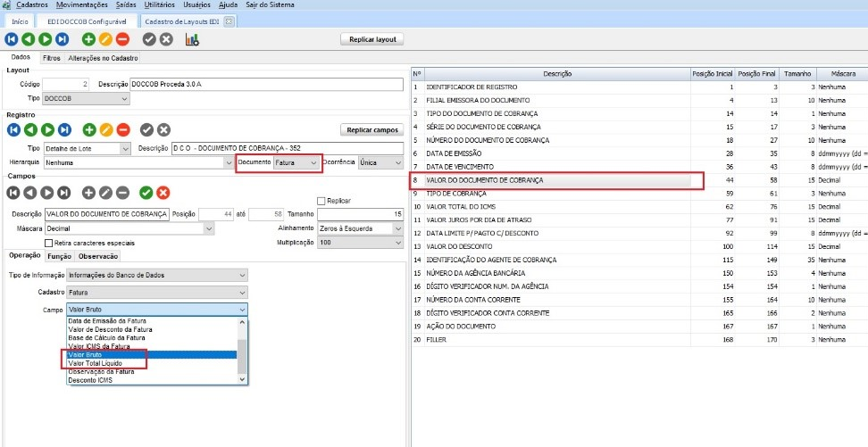Confirm field changes with green check in Campos
The height and width of the screenshot is (447, 868).
(146, 192)
